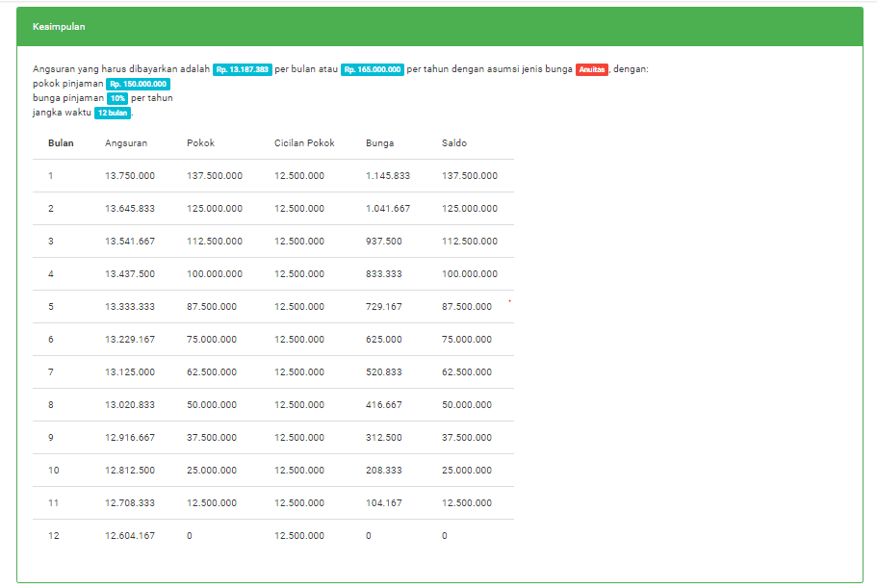Viewport: 877px width, 588px height.
Task: Click the Bunga cell showing 0 in month 12
Action: pos(369,535)
